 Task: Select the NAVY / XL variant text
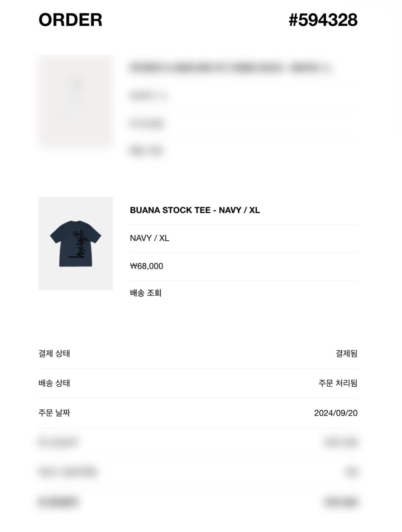[x=149, y=238]
